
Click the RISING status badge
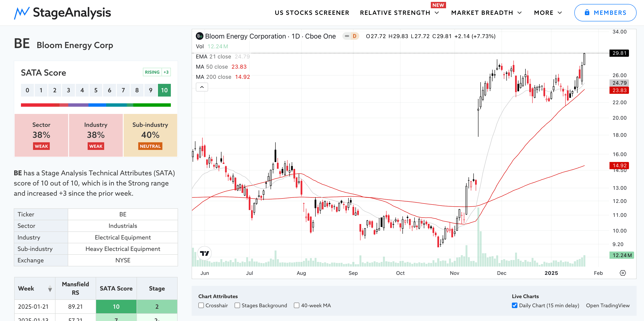point(152,72)
